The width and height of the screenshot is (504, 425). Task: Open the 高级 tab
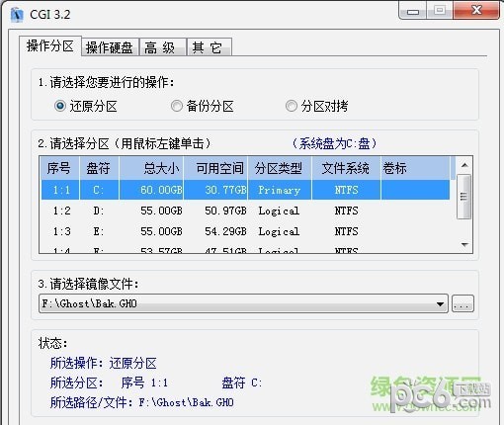163,47
